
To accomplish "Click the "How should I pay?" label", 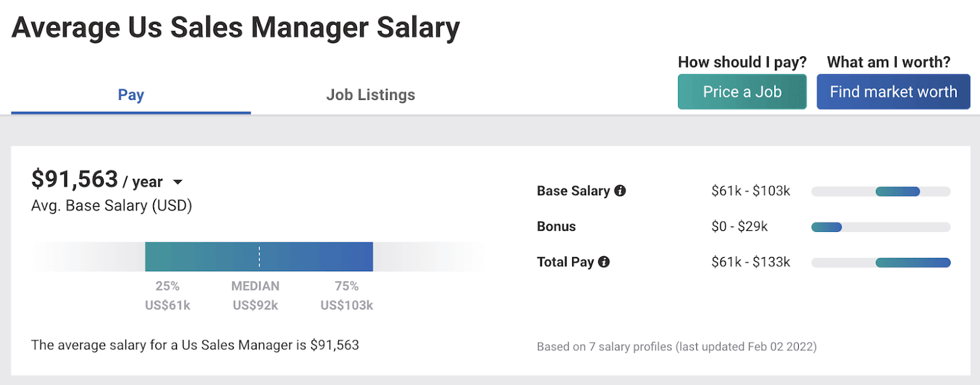I will [742, 62].
